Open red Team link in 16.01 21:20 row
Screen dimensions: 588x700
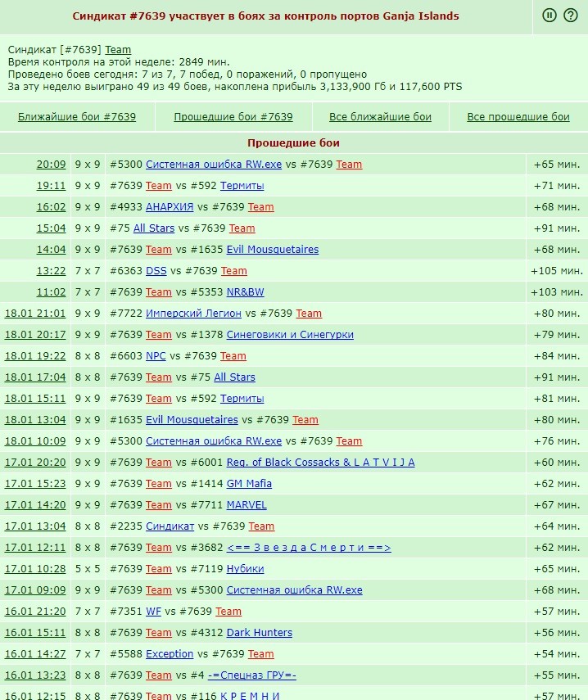[228, 611]
